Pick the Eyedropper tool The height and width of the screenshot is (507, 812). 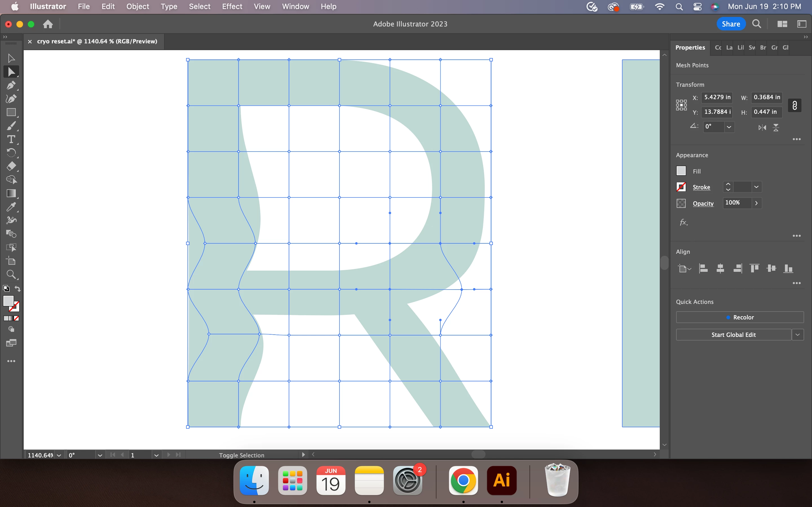[x=11, y=207]
